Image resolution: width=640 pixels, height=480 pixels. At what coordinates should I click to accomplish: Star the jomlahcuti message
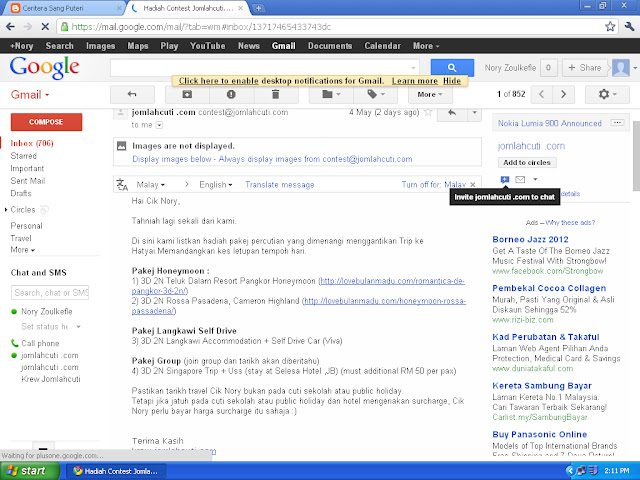pyautogui.click(x=428, y=112)
